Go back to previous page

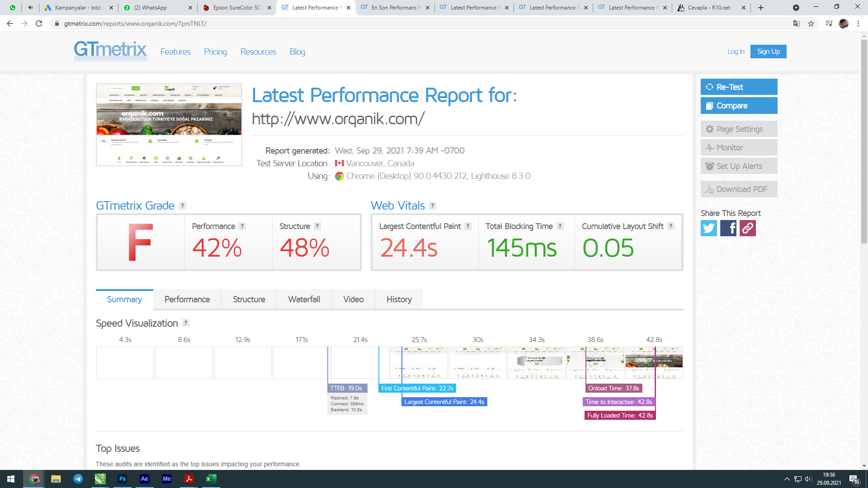coord(10,23)
